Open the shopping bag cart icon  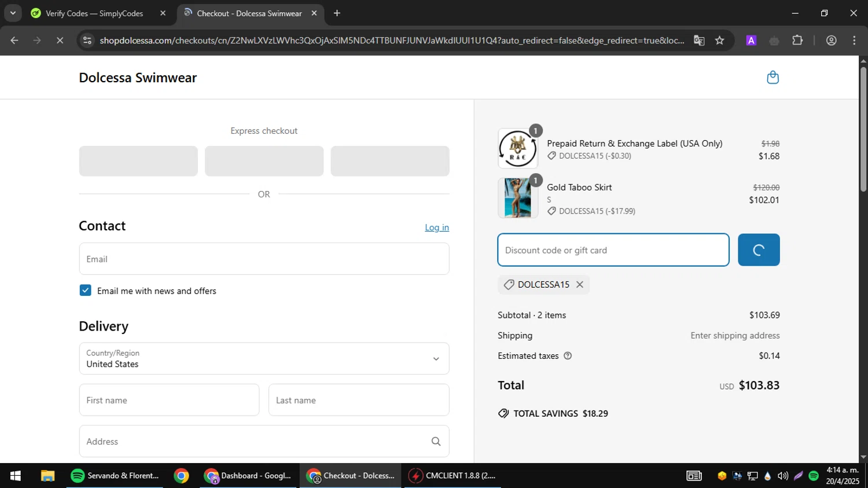tap(773, 78)
